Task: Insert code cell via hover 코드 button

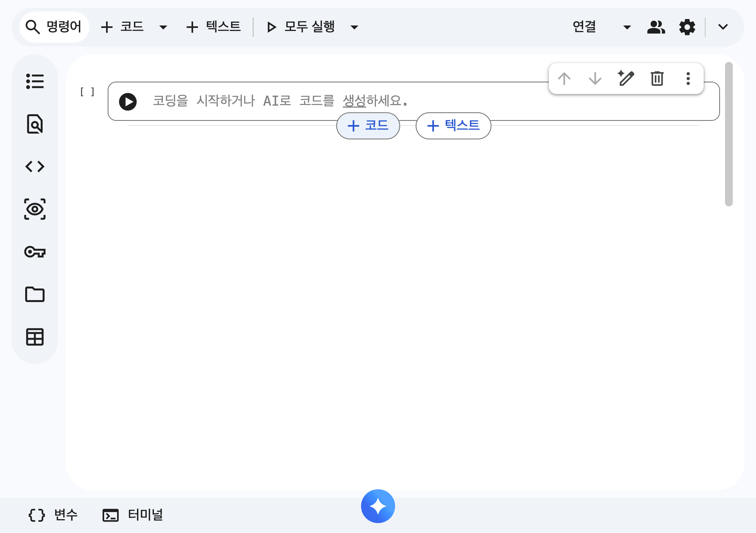Action: (x=368, y=126)
